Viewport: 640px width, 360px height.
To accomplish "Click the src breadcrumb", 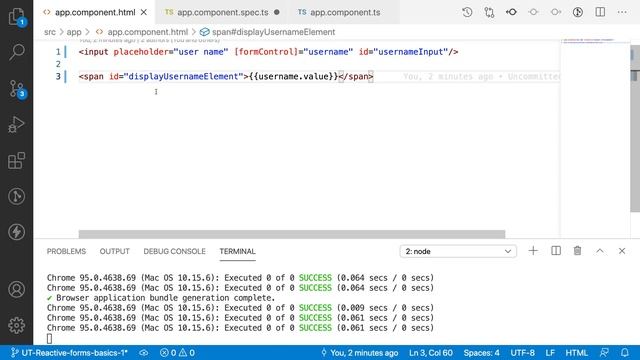I will (x=50, y=32).
